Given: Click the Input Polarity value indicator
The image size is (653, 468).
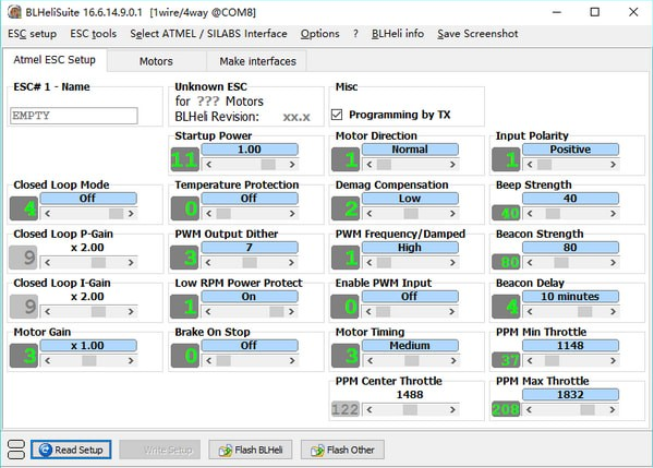Looking at the screenshot, I should [506, 159].
